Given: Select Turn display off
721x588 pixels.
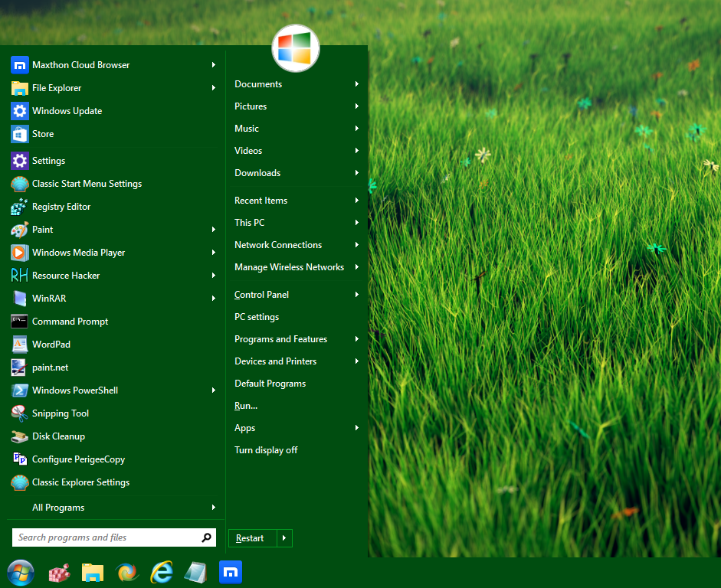Looking at the screenshot, I should pos(266,450).
